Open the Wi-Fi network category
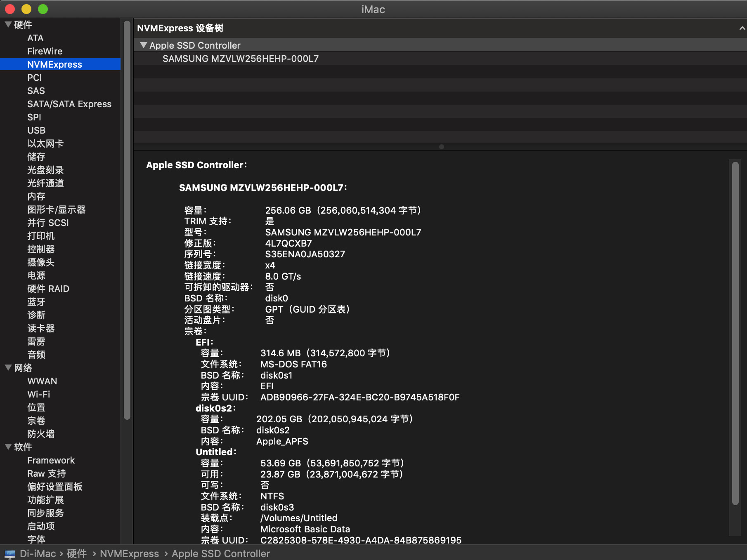The height and width of the screenshot is (560, 747). pos(39,394)
